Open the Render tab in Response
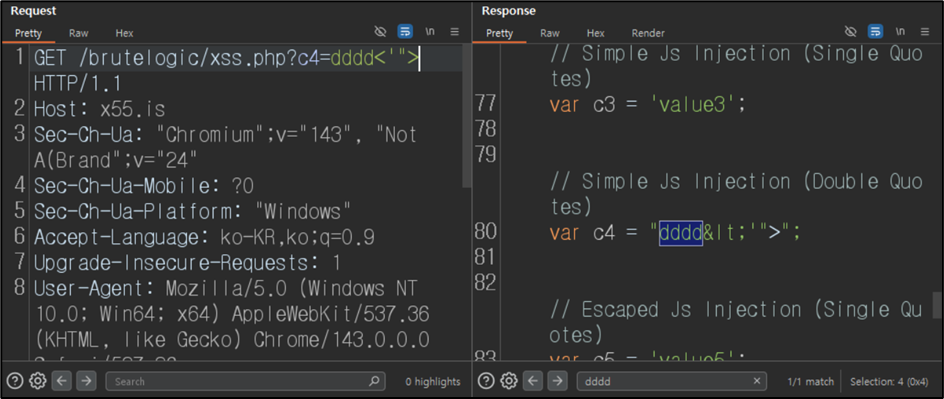Screen dimensions: 944x399 [x=648, y=33]
